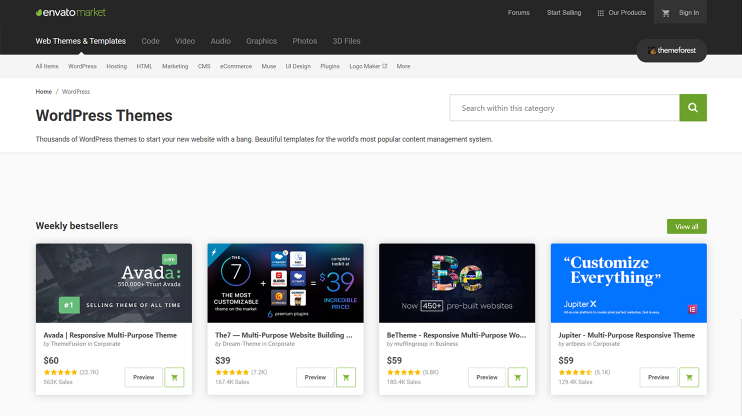
Task: Preview the Avada theme
Action: (143, 377)
